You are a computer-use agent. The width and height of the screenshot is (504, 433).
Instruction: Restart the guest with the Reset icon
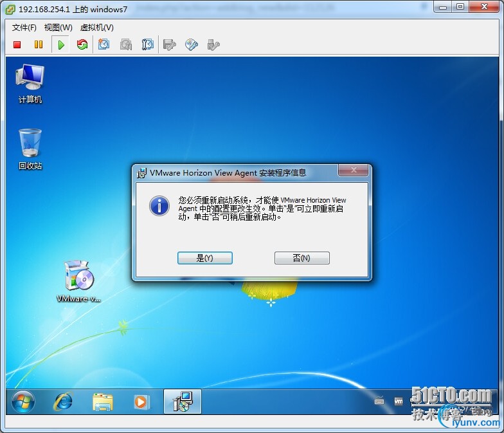point(82,44)
